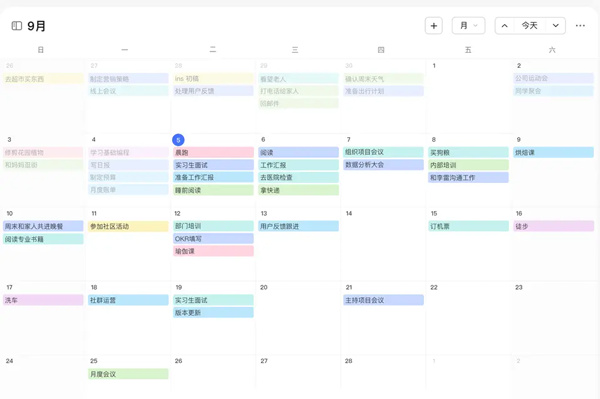Image resolution: width=600 pixels, height=399 pixels.
Task: Toggle the sidebar panel icon beside 9月
Action: [x=16, y=26]
